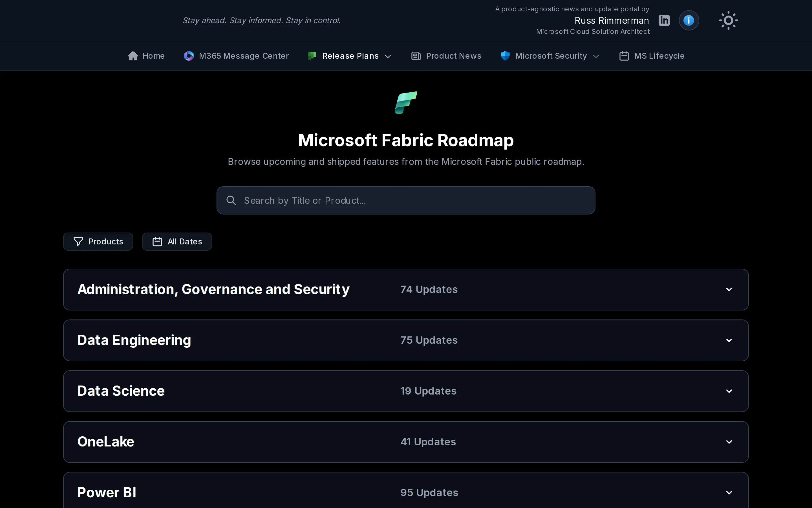
Task: Click the Data Engineering heading
Action: pyautogui.click(x=134, y=340)
